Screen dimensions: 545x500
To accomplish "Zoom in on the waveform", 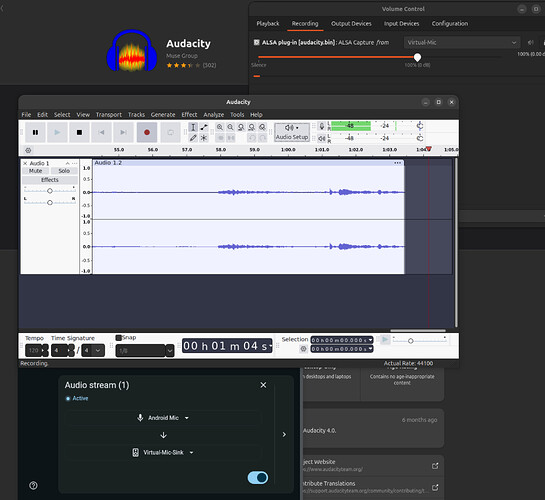I will (220, 127).
